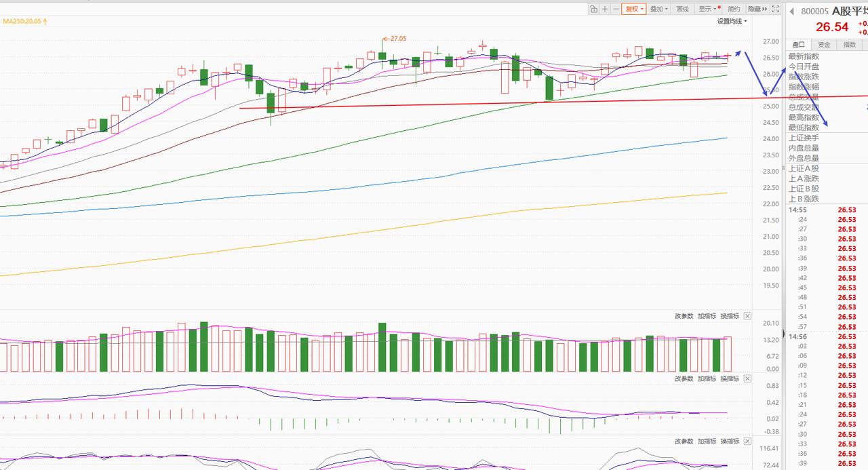Select the 上B涨跌 row
The height and width of the screenshot is (470, 868).
coord(827,199)
